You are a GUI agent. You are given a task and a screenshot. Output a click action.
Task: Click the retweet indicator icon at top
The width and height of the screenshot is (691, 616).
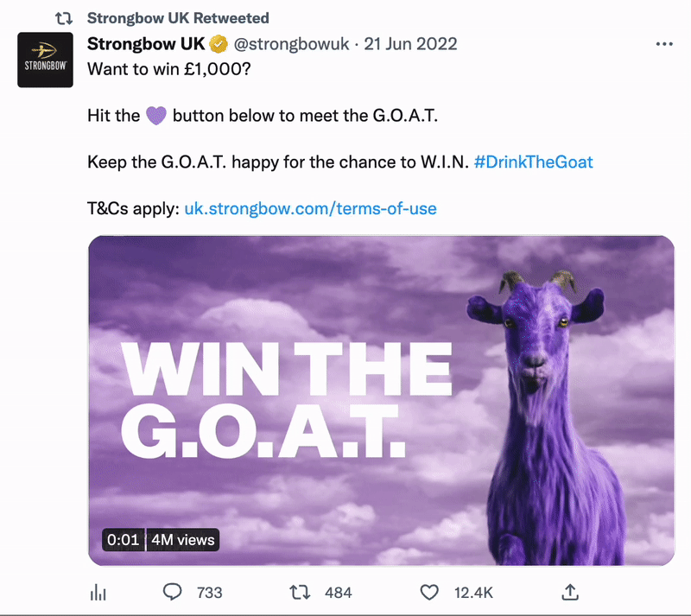tap(63, 18)
